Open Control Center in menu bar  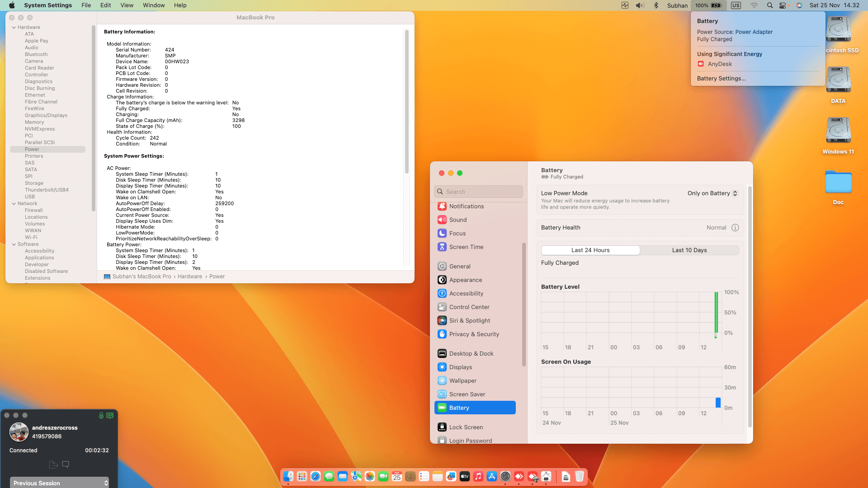tap(783, 5)
